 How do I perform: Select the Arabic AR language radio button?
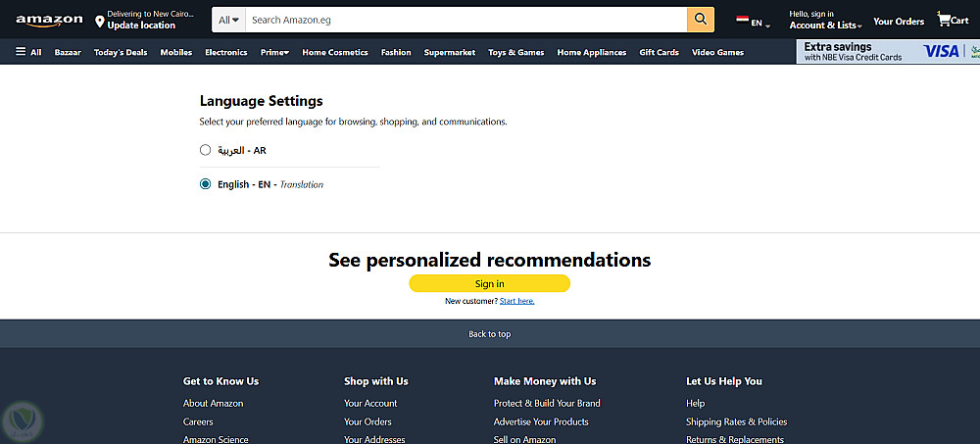[205, 150]
